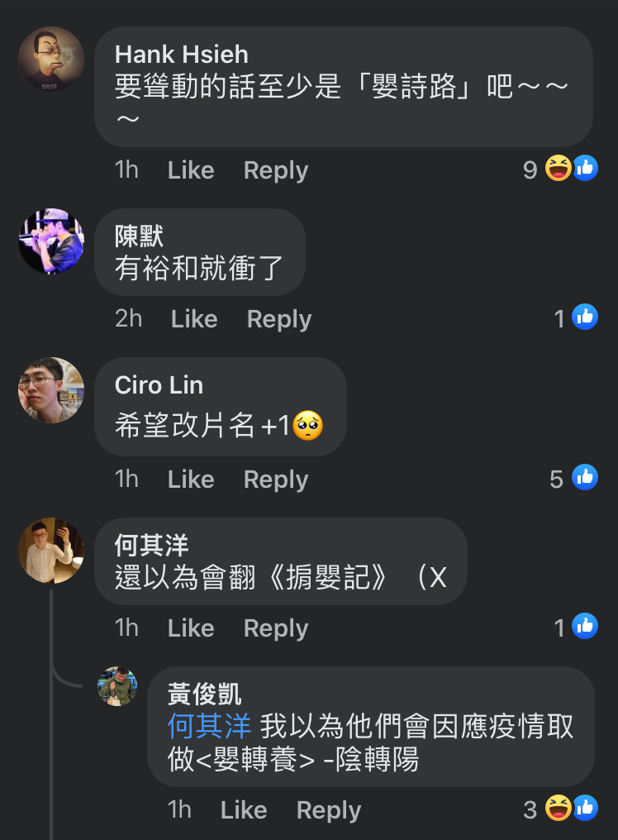The width and height of the screenshot is (618, 840).
Task: View reactions on Hank Hsieh's comment
Action: tap(560, 169)
